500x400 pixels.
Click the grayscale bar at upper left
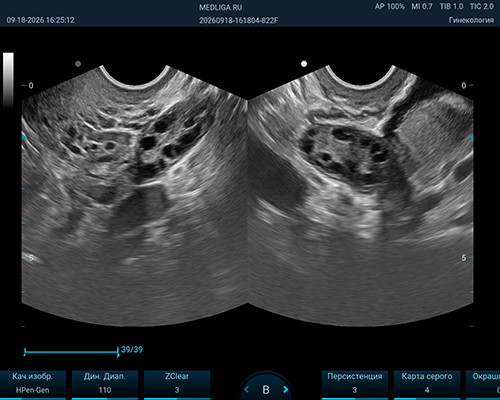click(8, 80)
